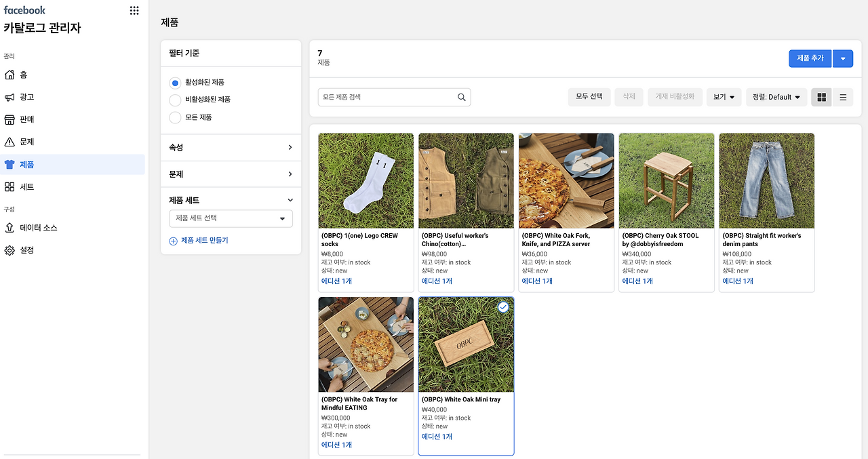Click the ₩340,000 price text
This screenshot has height=459, width=868.
637,254
